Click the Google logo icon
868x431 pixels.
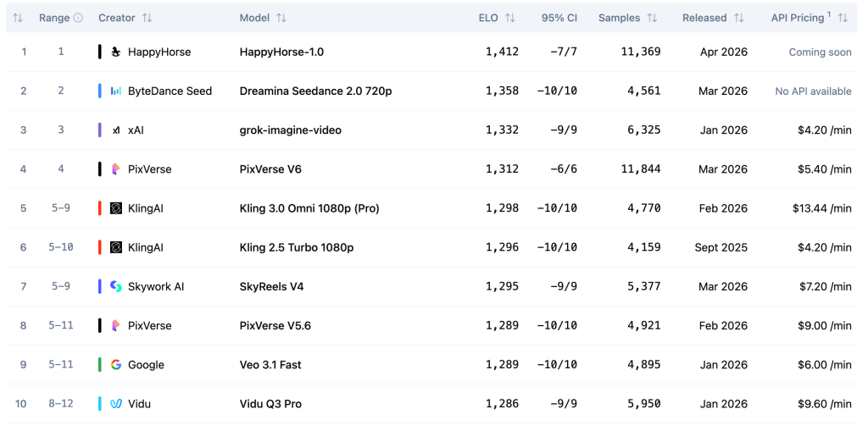point(116,365)
